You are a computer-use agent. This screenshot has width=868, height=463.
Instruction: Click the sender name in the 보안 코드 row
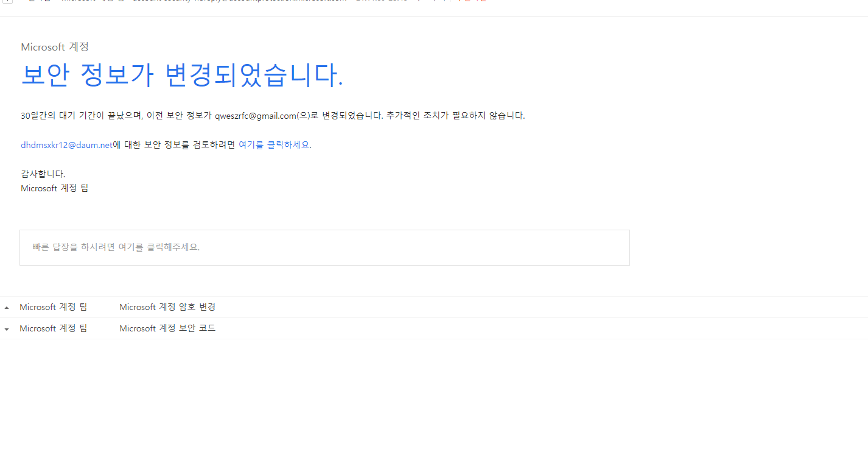pos(54,328)
